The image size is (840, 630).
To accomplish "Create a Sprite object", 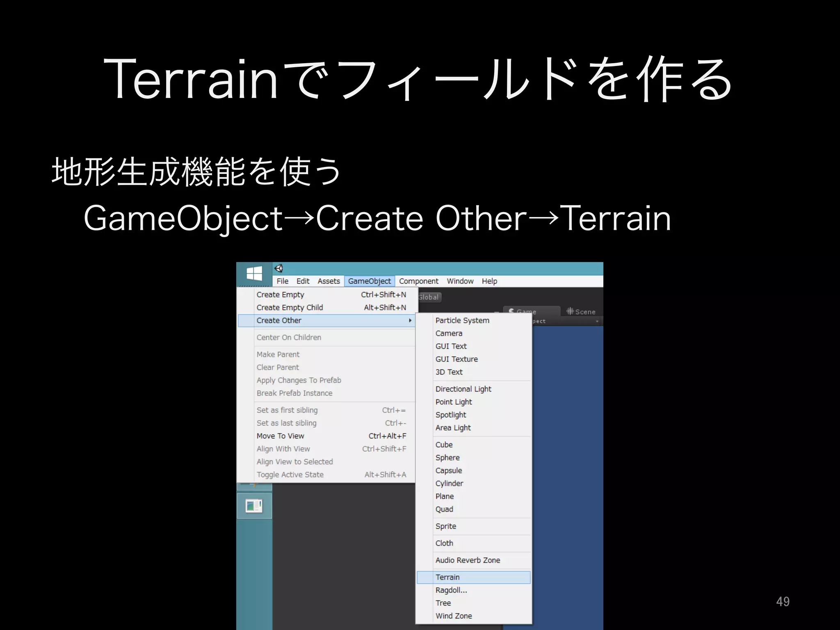I will 474,526.
